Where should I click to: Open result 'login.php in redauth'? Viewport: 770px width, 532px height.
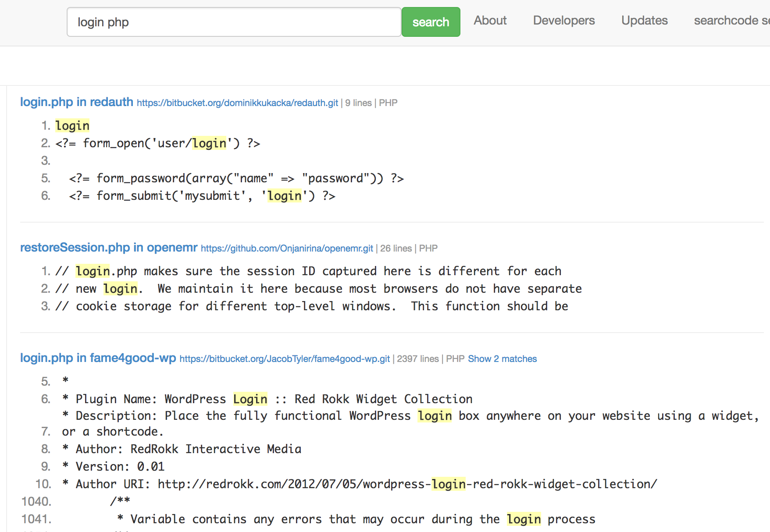(77, 102)
